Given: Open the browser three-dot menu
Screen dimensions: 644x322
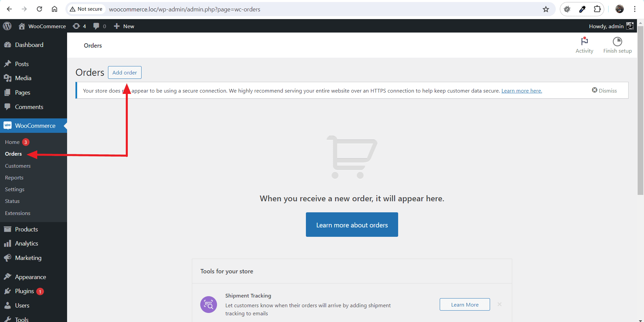Looking at the screenshot, I should 635,9.
